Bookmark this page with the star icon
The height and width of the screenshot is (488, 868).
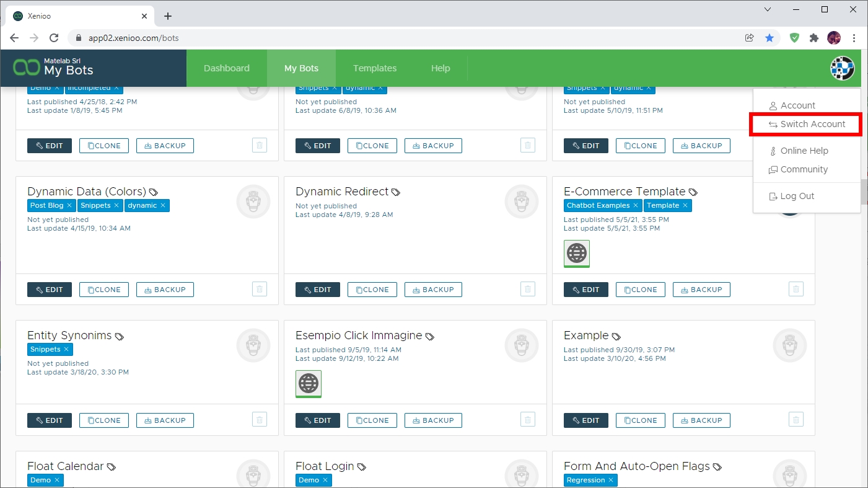769,38
